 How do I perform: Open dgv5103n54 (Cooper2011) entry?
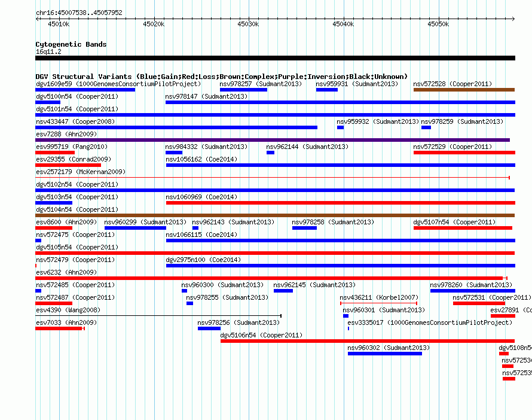(54, 203)
